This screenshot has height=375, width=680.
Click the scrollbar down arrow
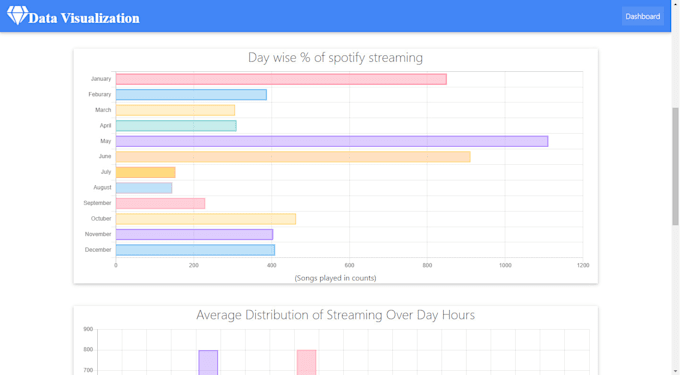(675, 372)
